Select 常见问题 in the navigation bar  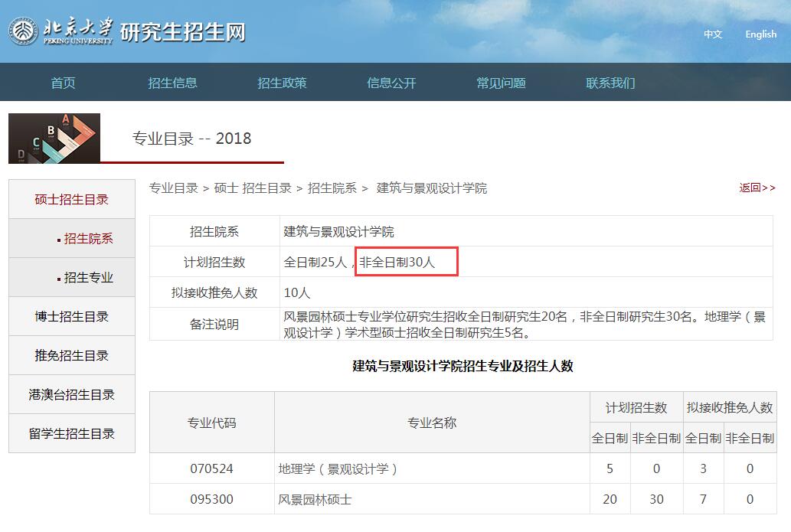(x=501, y=83)
